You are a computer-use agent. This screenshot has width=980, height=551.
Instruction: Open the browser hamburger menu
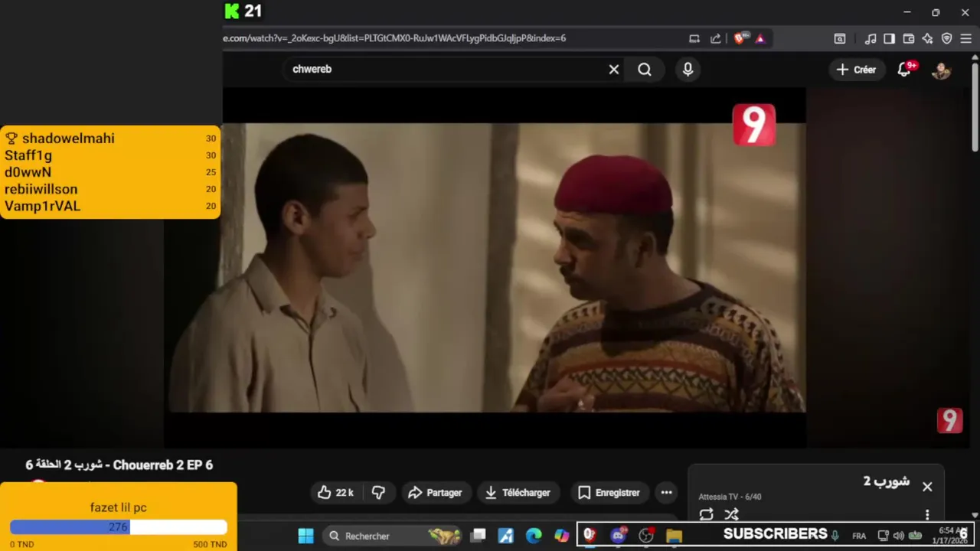(x=965, y=38)
